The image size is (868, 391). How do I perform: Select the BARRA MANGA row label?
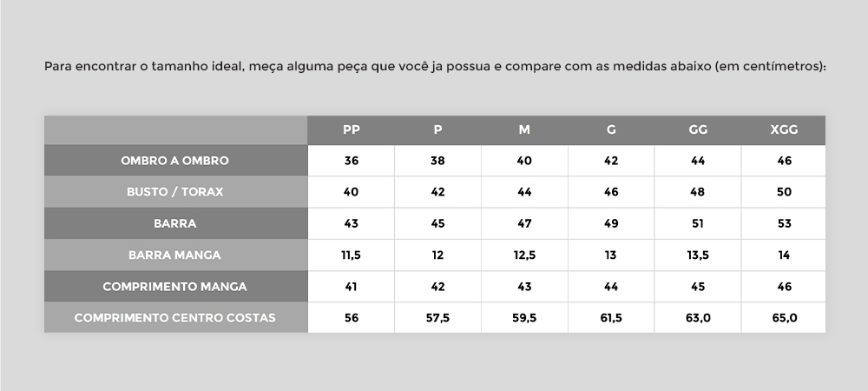175,255
